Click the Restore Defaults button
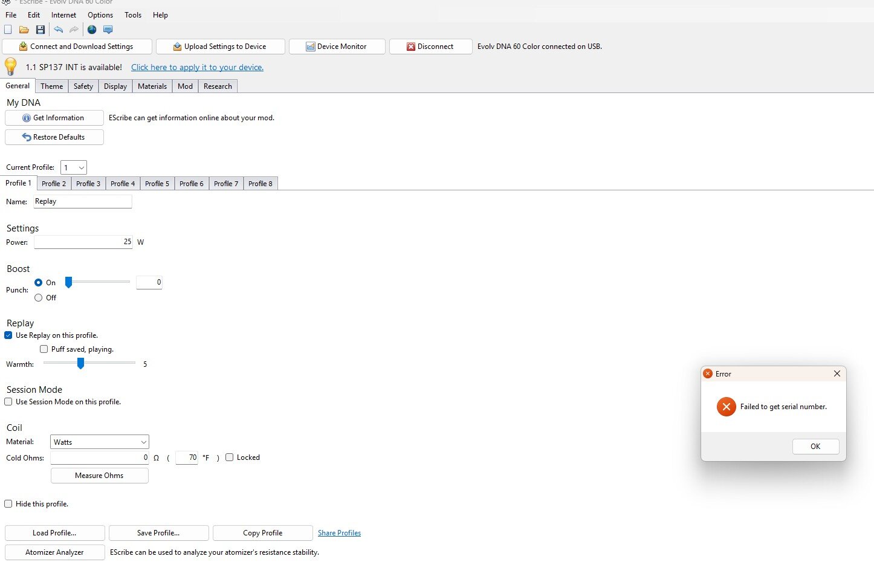This screenshot has width=874, height=588. 54,137
